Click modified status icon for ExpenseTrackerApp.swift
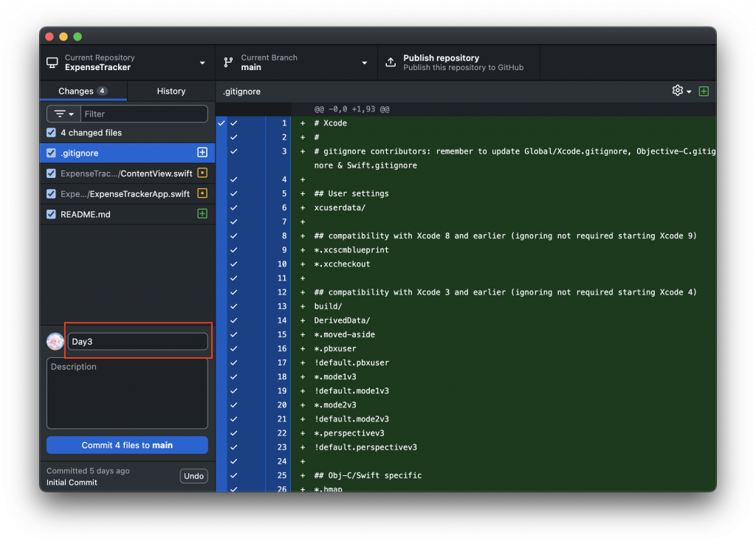Viewport: 756px width, 544px height. (202, 193)
